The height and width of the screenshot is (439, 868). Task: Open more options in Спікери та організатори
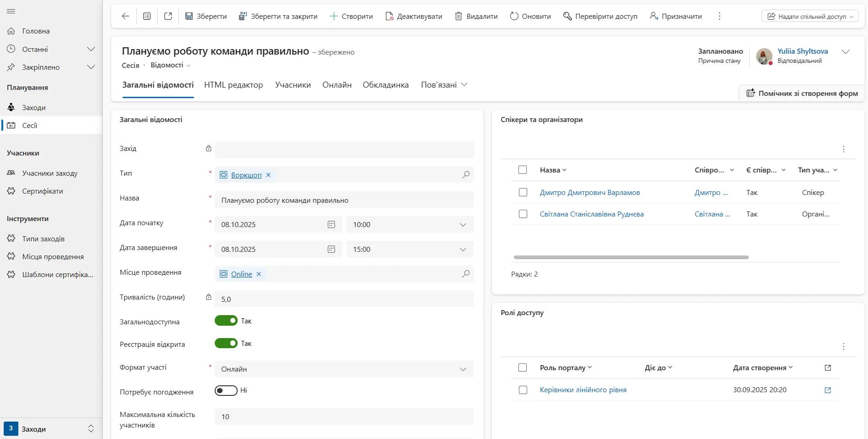pos(843,149)
